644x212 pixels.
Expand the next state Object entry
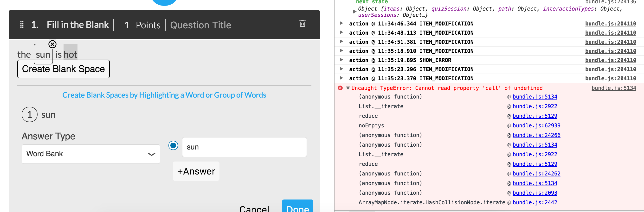pos(354,12)
